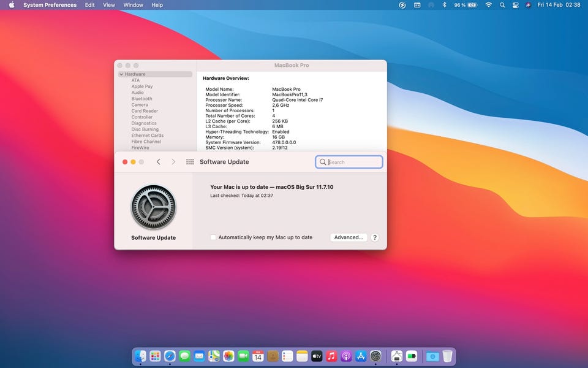Viewport: 588px width, 368px height.
Task: Launch Maps from the Dock
Action: pyautogui.click(x=214, y=356)
